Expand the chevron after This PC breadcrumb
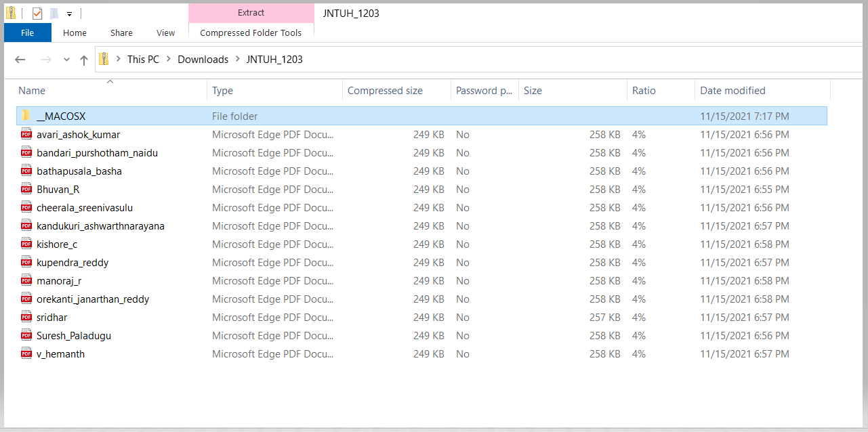 click(x=168, y=60)
